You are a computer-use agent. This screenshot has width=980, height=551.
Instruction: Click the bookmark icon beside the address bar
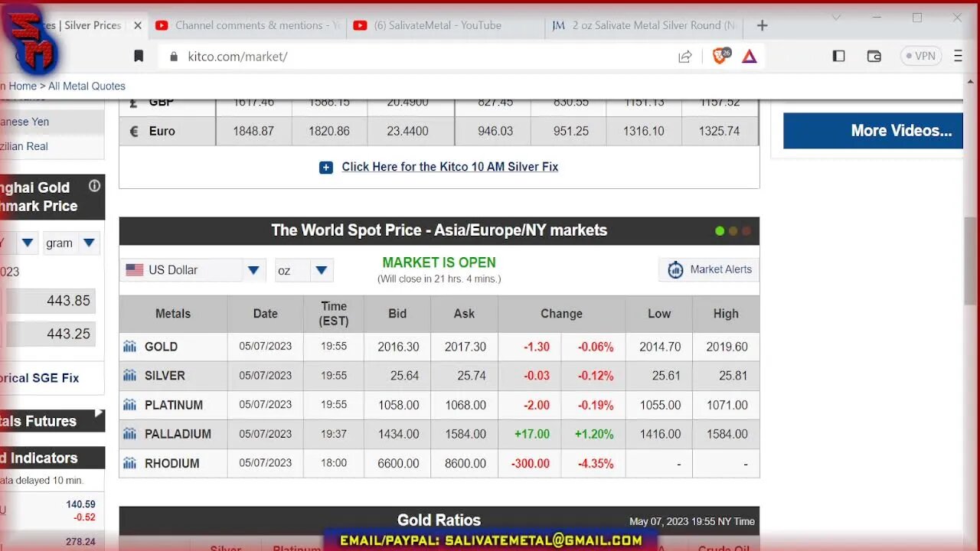pyautogui.click(x=139, y=56)
